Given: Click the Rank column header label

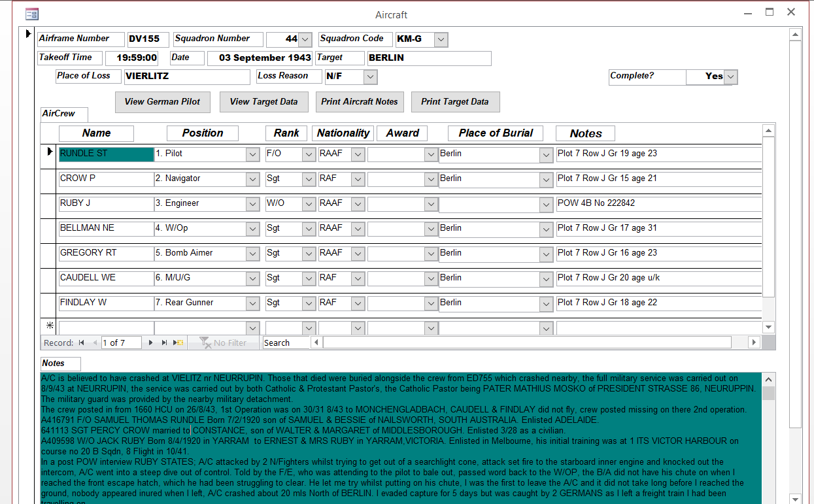Looking at the screenshot, I should [286, 133].
